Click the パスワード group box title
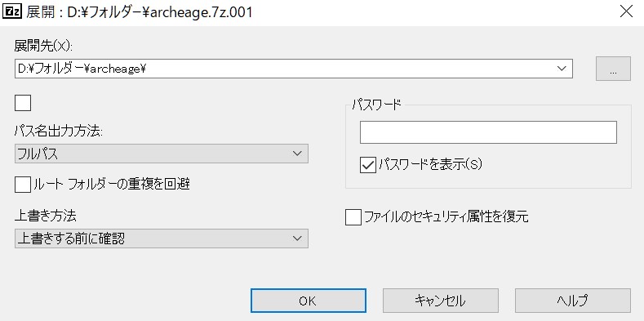The width and height of the screenshot is (644, 321). coord(375,105)
